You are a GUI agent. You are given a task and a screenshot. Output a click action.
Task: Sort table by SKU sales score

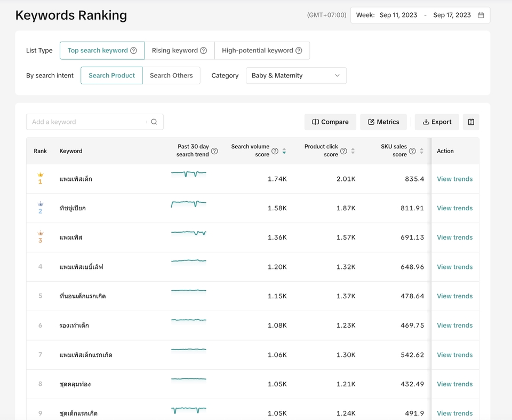tap(421, 151)
